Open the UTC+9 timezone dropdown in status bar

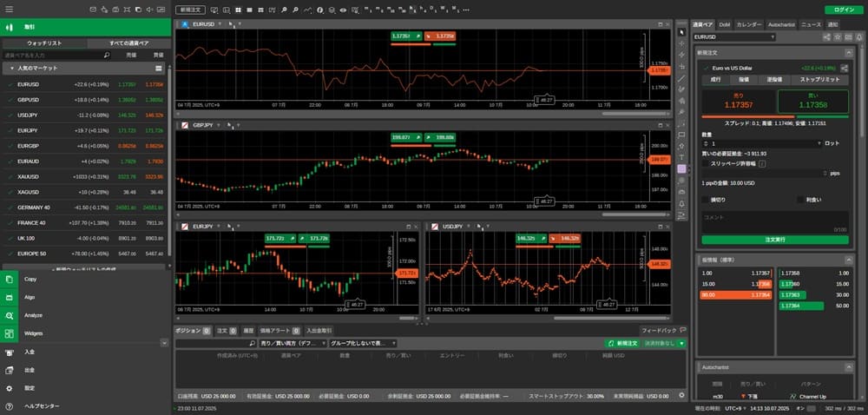(x=734, y=408)
